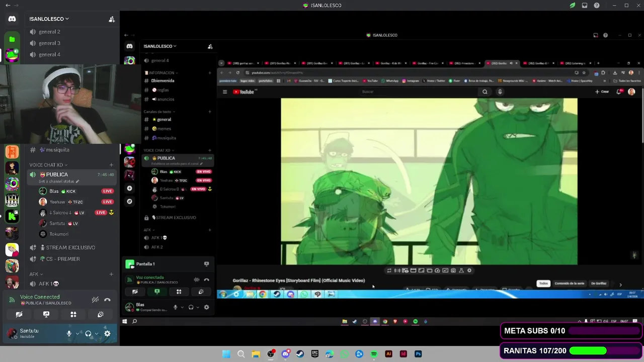Add a channel to VOICE CHAT XD

point(111,165)
